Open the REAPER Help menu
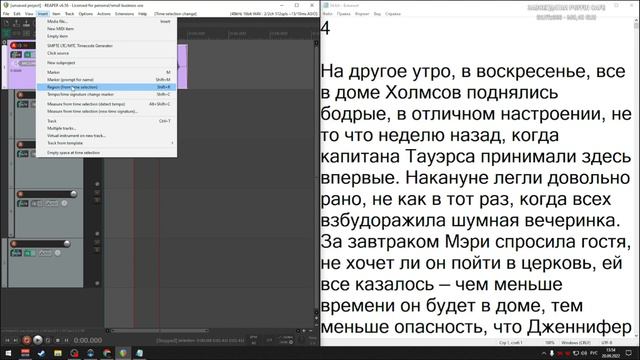This screenshot has width=640, height=360. 142,14
